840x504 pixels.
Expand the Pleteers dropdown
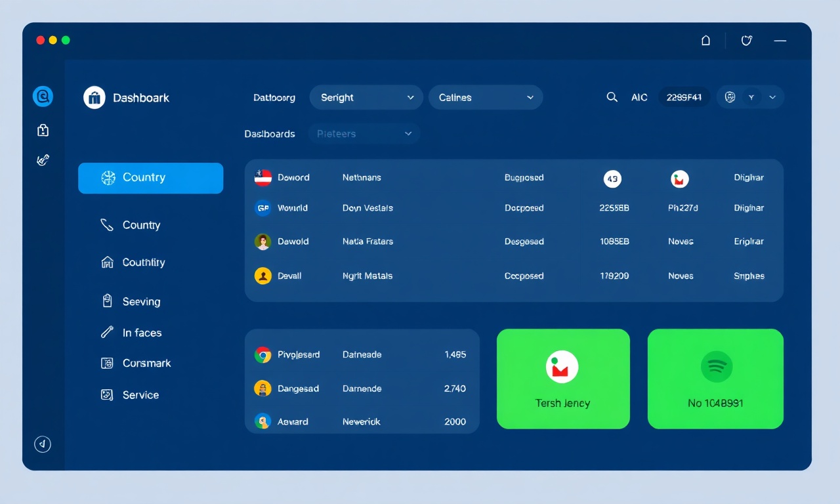pyautogui.click(x=364, y=134)
